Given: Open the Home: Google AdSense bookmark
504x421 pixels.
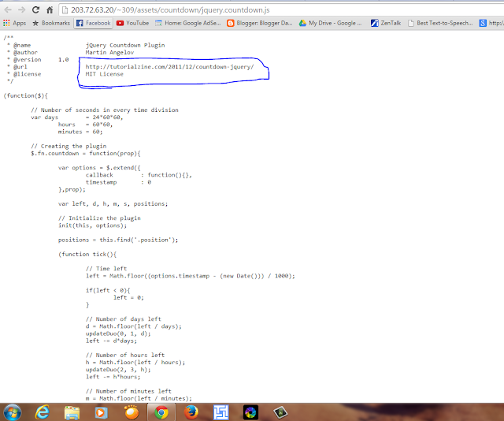Looking at the screenshot, I should [x=188, y=23].
